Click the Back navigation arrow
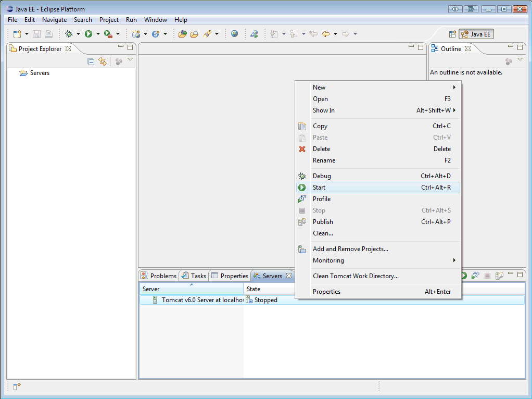This screenshot has width=532, height=399. (326, 34)
